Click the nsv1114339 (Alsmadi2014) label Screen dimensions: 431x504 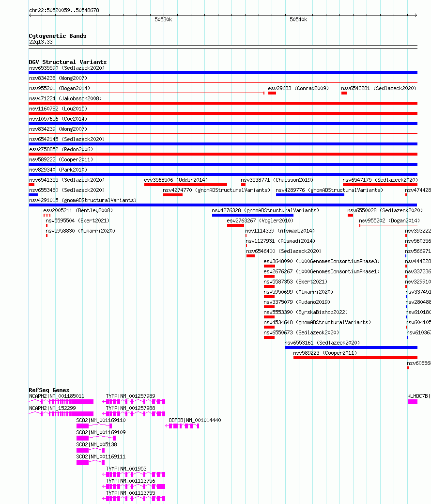coord(280,231)
